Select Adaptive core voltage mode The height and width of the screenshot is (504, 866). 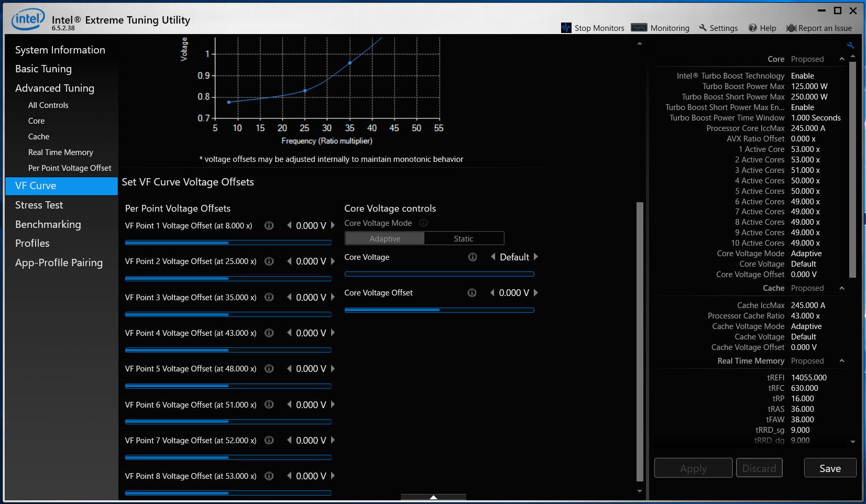pos(385,238)
